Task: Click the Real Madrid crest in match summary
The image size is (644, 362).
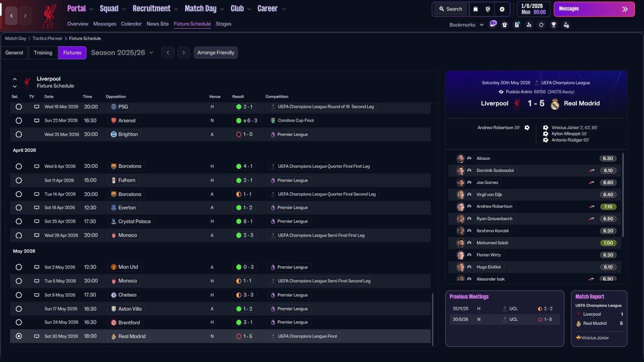Action: 555,104
